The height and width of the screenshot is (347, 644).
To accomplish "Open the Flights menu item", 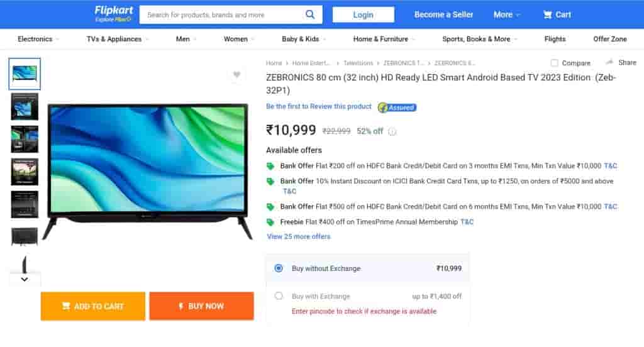I will click(x=555, y=39).
